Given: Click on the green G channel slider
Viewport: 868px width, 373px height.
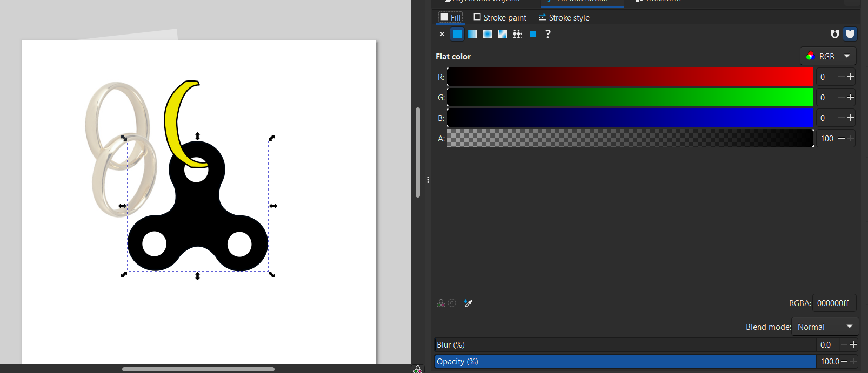Looking at the screenshot, I should point(630,97).
